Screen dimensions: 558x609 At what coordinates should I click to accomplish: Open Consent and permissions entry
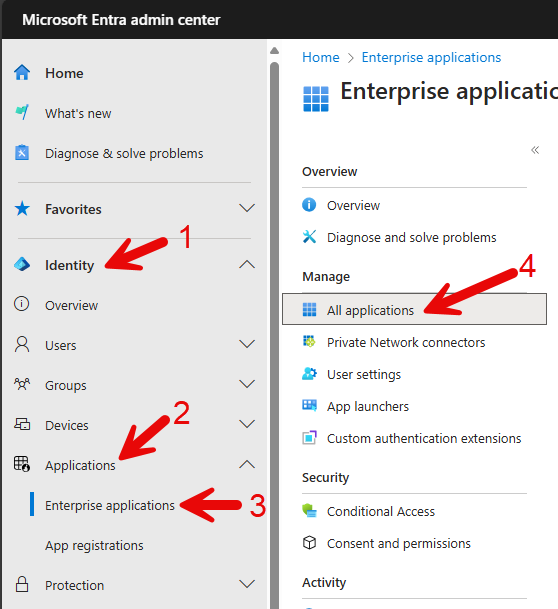398,543
